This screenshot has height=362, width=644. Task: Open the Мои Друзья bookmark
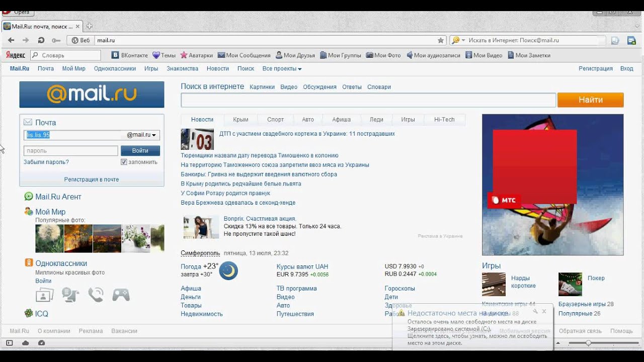(295, 55)
